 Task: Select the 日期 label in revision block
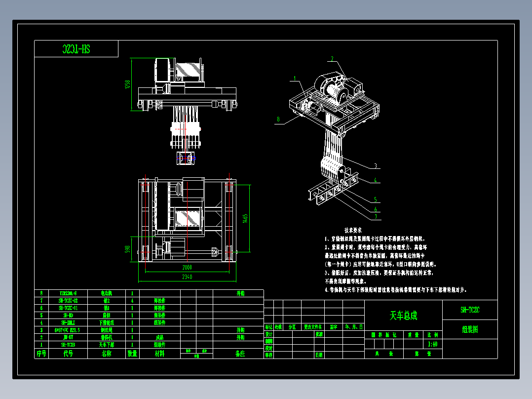pyautogui.click(x=319, y=355)
